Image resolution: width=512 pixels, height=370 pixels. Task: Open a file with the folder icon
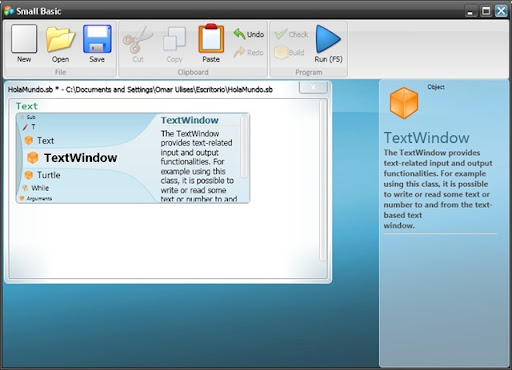pyautogui.click(x=60, y=40)
